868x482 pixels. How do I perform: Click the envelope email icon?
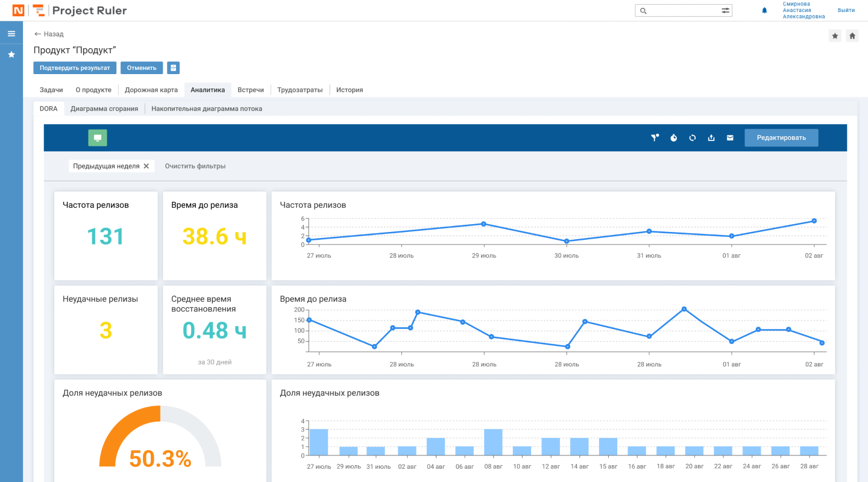[730, 138]
